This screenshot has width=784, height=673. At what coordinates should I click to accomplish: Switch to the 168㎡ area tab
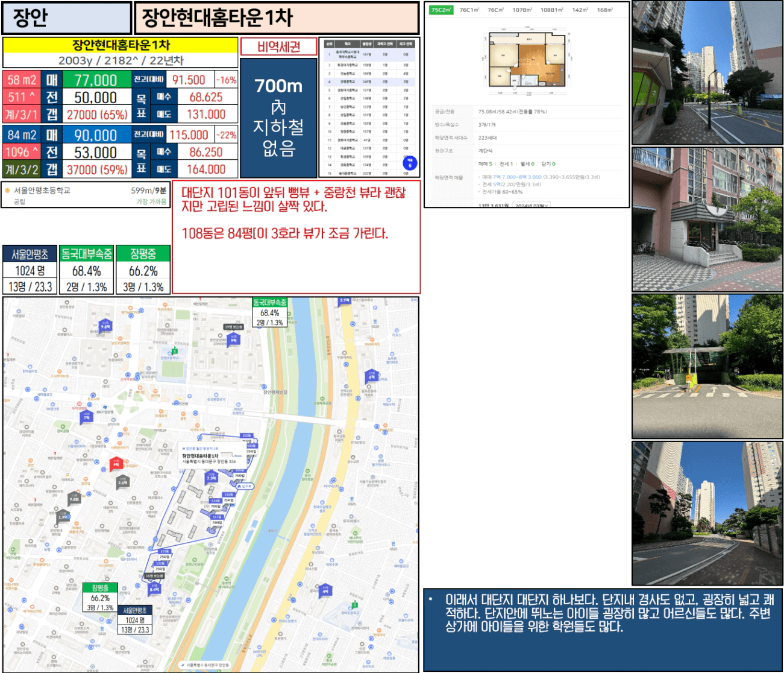click(x=604, y=10)
